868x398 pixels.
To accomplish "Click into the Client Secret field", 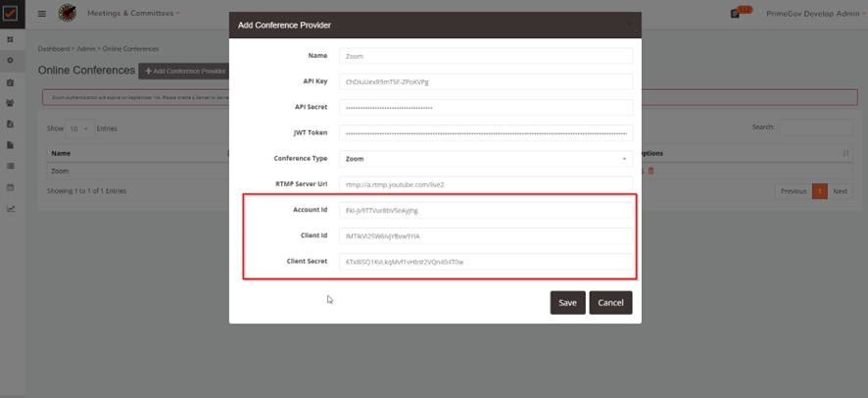I will 486,262.
